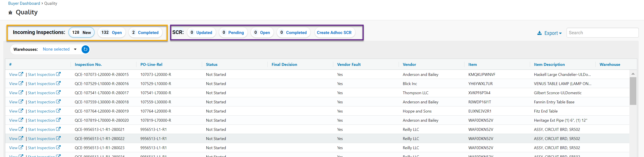644x157 pixels.
Task: Open View external-link icon for QCE-107819-L70000-R-280020
Action: [21, 120]
